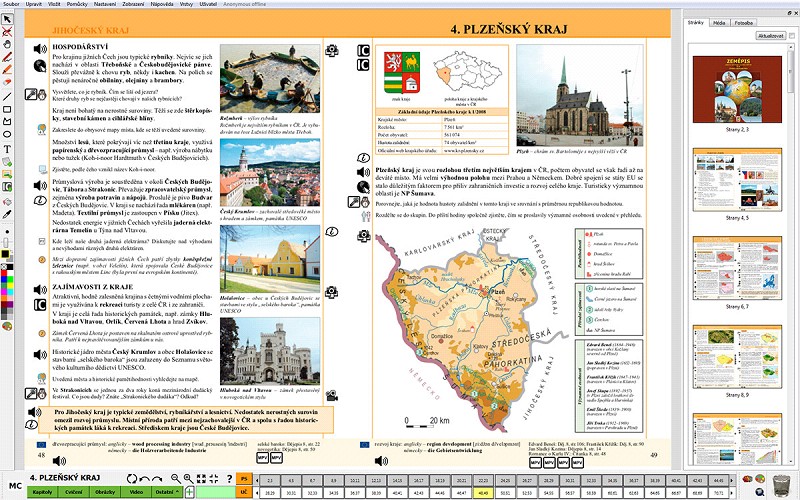The width and height of the screenshot is (800, 500).
Task: Zoom out with the minus magnifier
Action: click(x=176, y=479)
